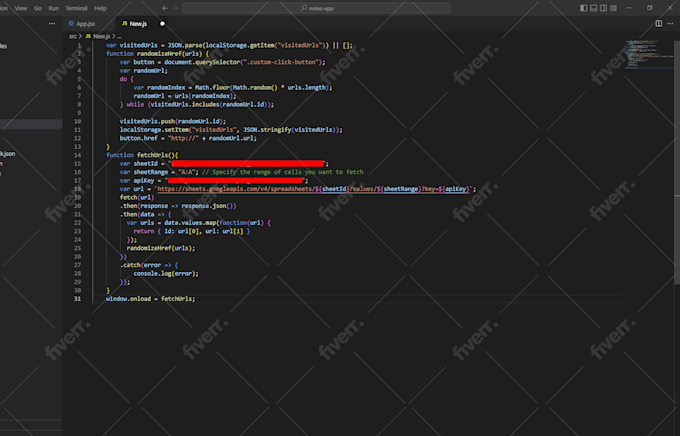This screenshot has height=436, width=680.
Task: Click 'var sheetRange' on line 16
Action: coord(144,172)
